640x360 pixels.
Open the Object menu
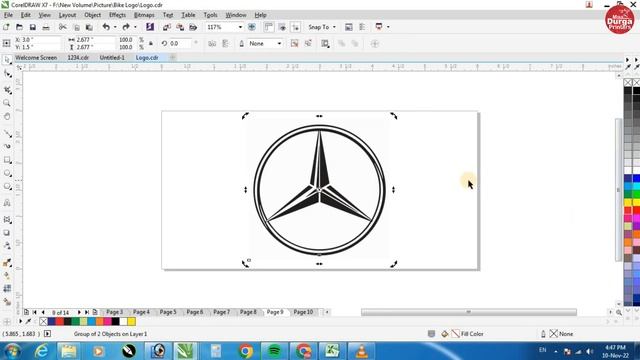(x=92, y=15)
